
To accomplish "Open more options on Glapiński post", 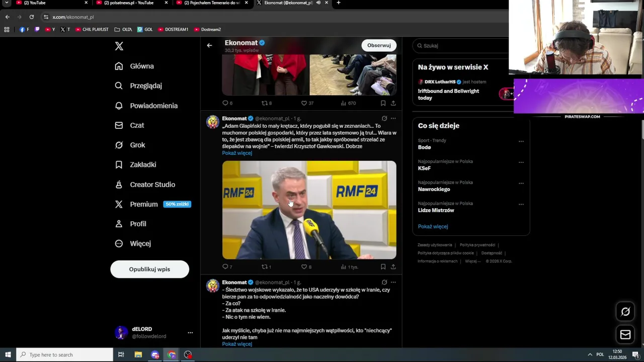I will coord(393,119).
